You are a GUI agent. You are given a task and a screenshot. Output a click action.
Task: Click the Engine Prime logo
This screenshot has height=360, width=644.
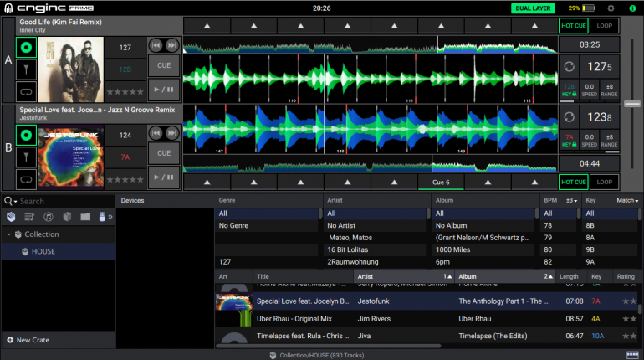click(x=49, y=8)
